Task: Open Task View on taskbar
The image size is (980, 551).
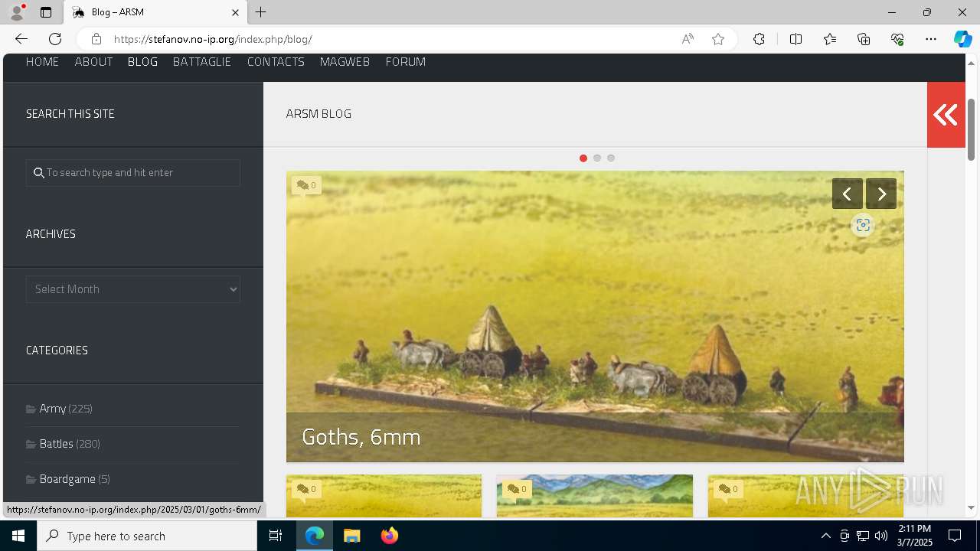Action: 276,536
